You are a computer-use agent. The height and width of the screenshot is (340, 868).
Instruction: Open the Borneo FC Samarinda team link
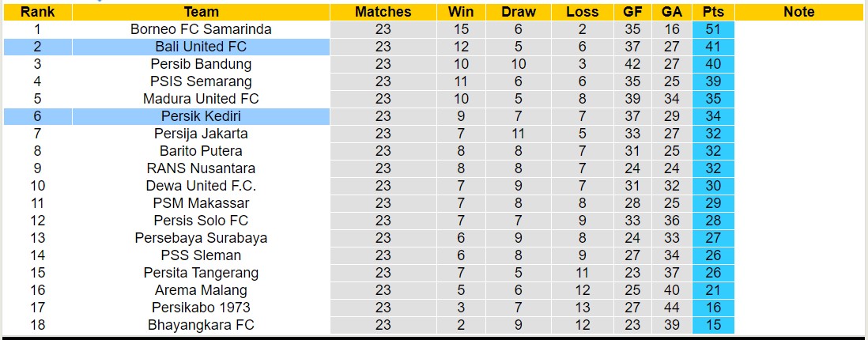(201, 29)
